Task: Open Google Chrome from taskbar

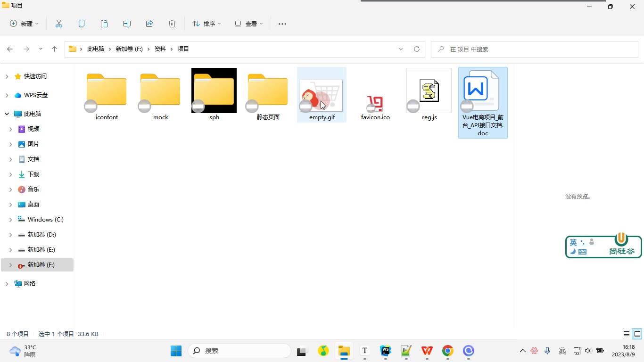Action: [447, 351]
